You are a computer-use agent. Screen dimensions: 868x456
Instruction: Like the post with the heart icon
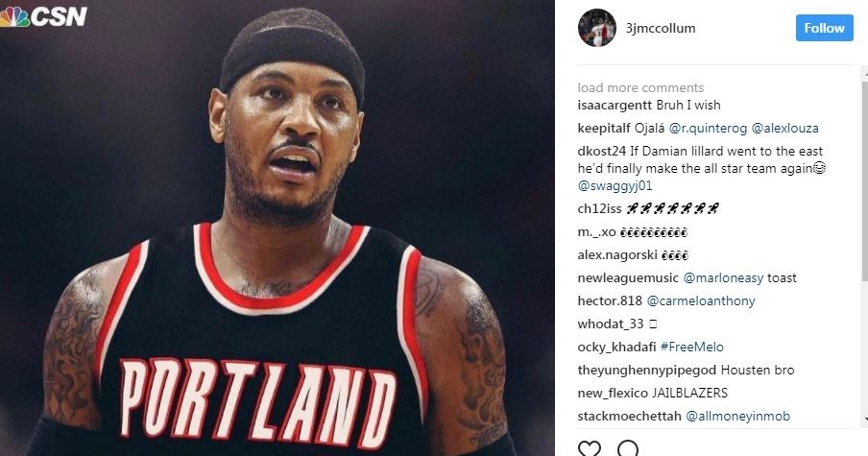pos(589,448)
